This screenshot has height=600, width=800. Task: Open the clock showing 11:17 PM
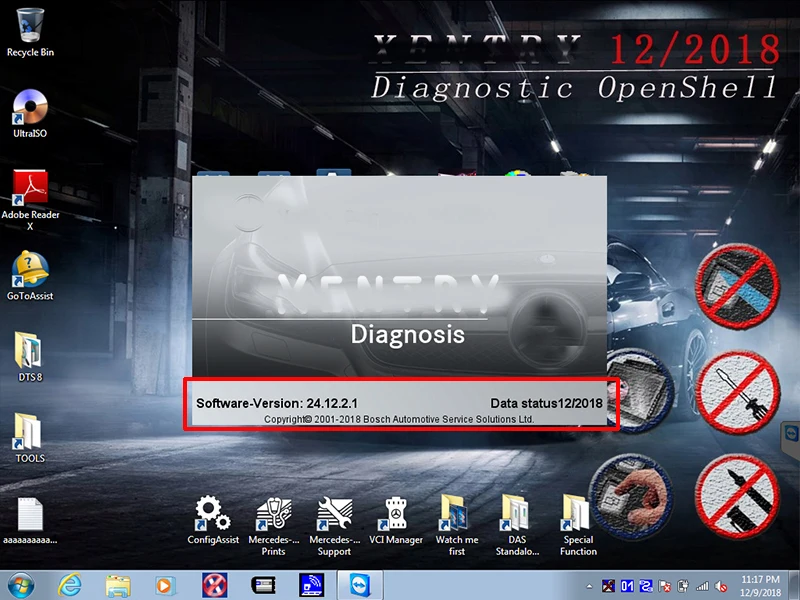coord(760,585)
